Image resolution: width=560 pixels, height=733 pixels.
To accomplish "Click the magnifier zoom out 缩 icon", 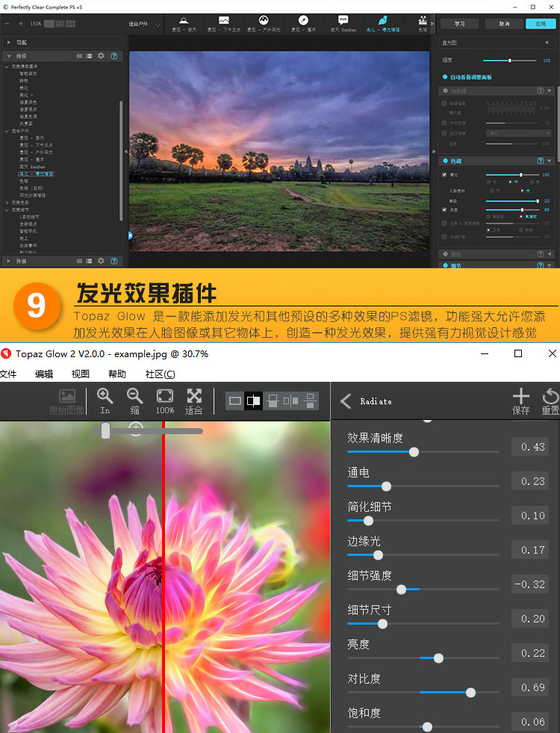I will click(134, 397).
